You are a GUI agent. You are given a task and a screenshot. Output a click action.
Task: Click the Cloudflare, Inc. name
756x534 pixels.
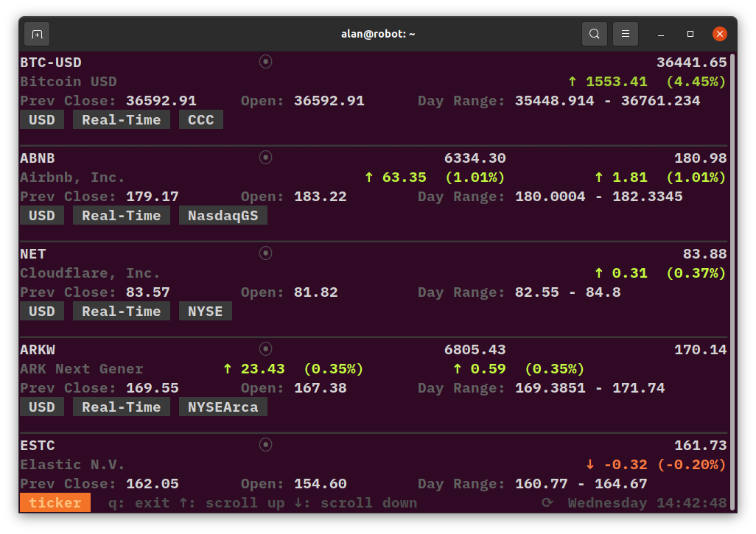point(90,273)
